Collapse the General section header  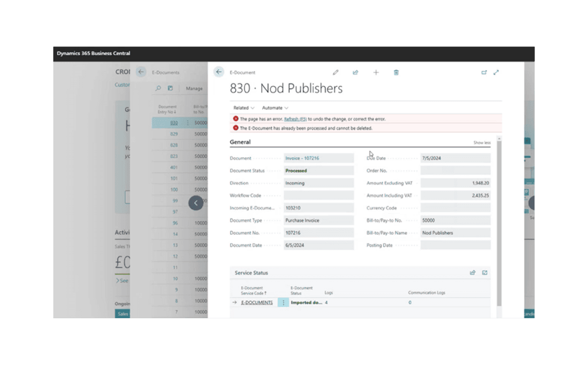pyautogui.click(x=240, y=142)
